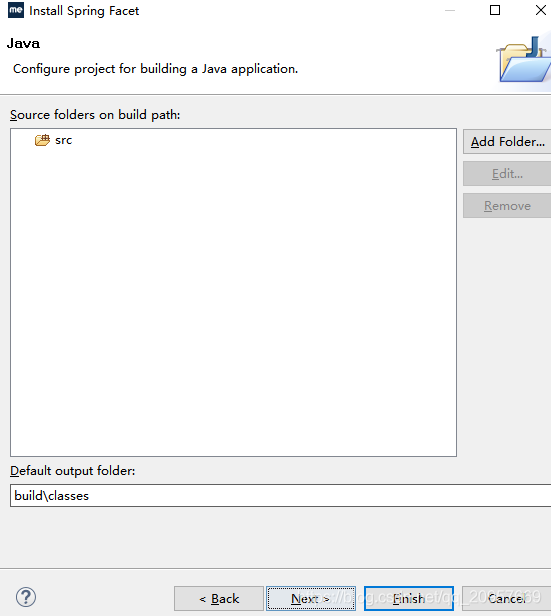Image resolution: width=551 pixels, height=616 pixels.
Task: Close the Install Spring Facet window
Action: tap(540, 10)
